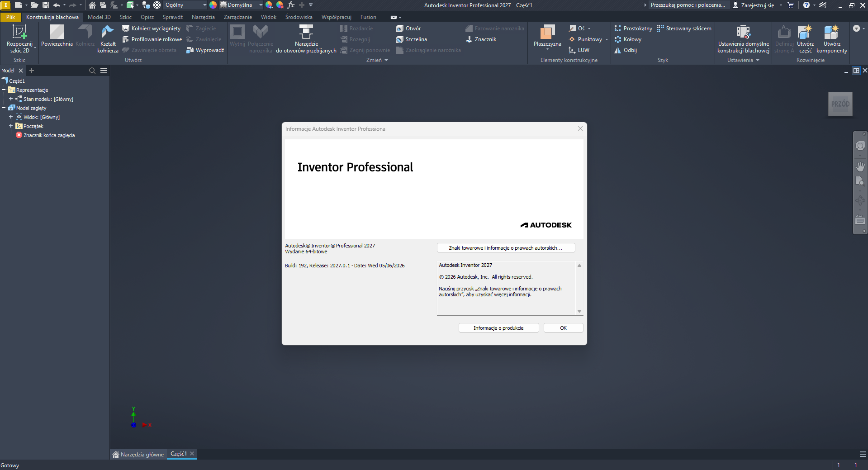Select the Otwór hole tool

coord(408,28)
